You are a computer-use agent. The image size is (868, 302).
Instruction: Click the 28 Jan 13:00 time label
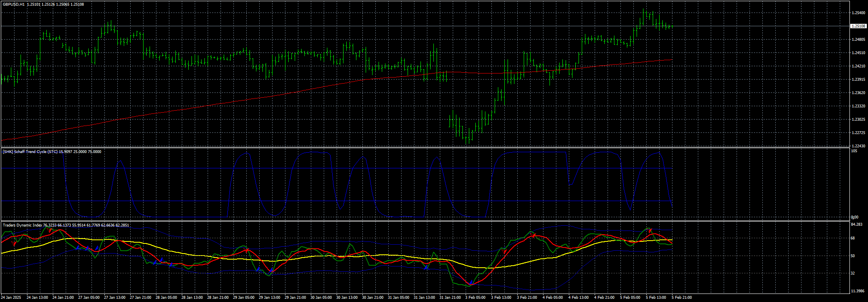[x=192, y=298]
